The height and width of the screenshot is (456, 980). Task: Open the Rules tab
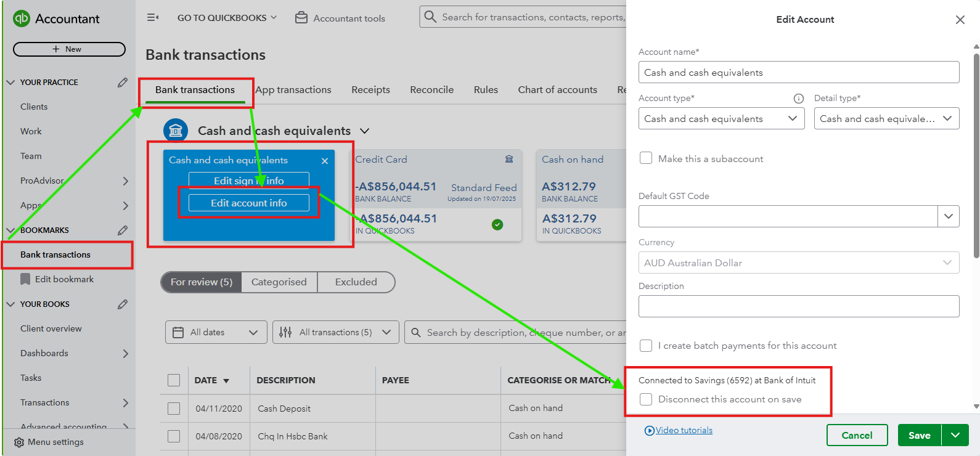tap(486, 90)
